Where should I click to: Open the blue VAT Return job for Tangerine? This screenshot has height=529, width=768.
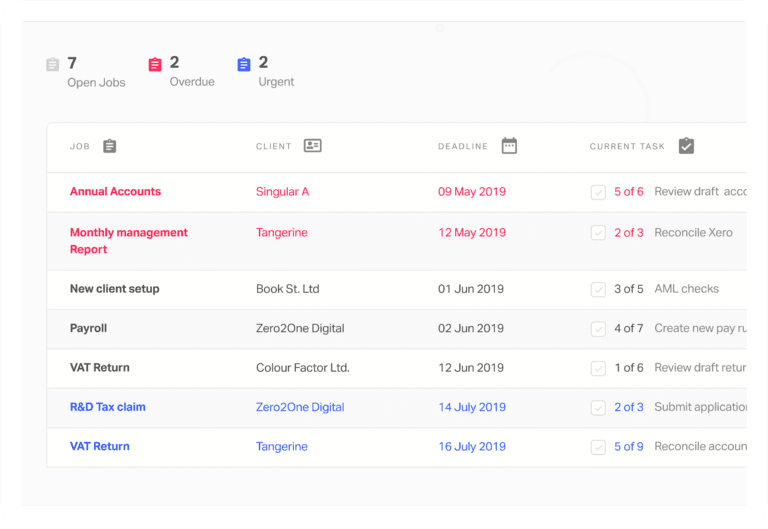pyautogui.click(x=100, y=446)
